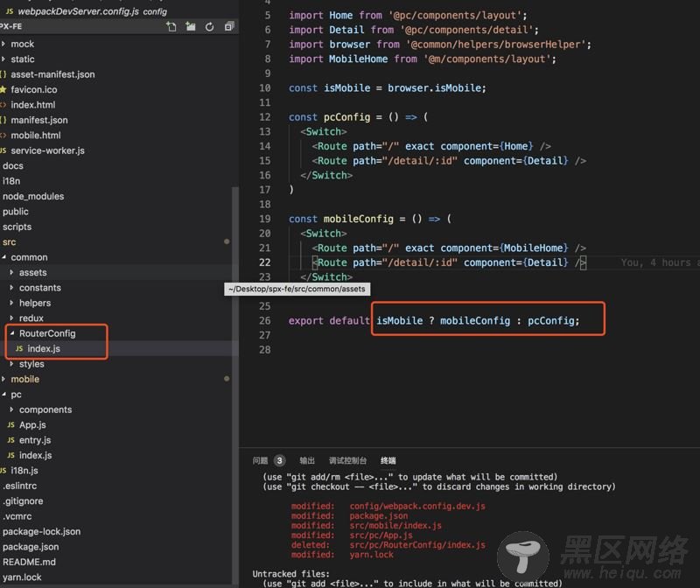Click the problems count badge 3
The height and width of the screenshot is (588, 700).
[279, 460]
